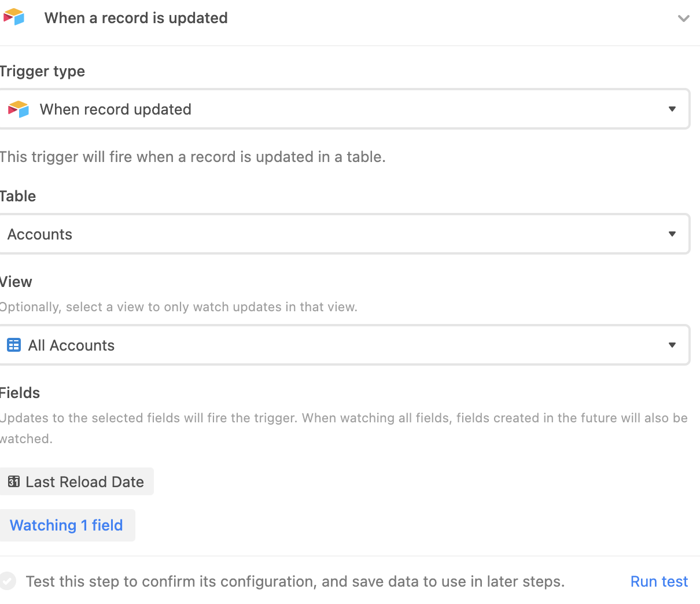Click the "Fields" section label
Image resolution: width=700 pixels, height=604 pixels.
20,393
